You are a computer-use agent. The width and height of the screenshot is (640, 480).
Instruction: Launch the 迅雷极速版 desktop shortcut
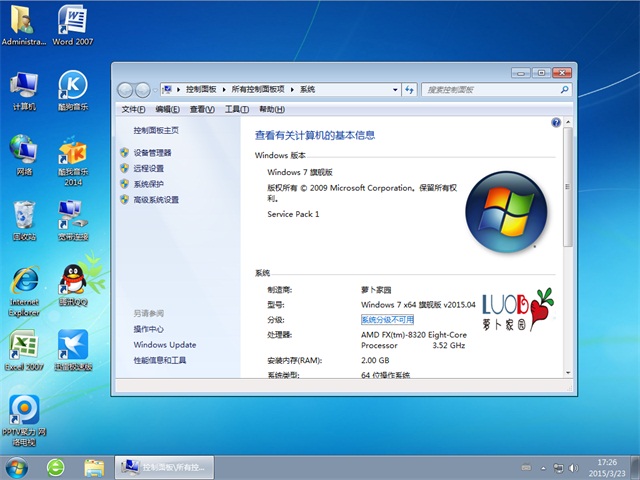point(73,350)
